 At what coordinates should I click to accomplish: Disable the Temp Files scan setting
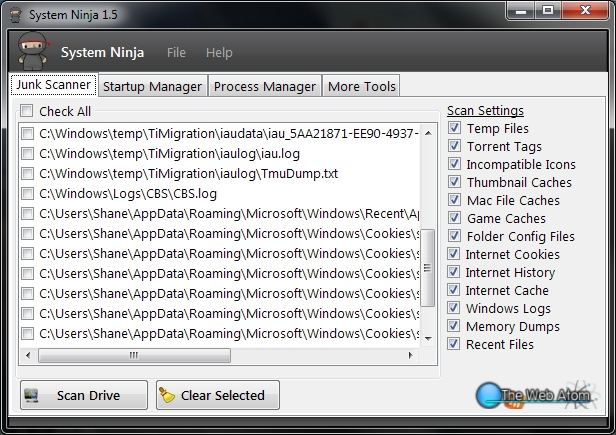coord(454,128)
